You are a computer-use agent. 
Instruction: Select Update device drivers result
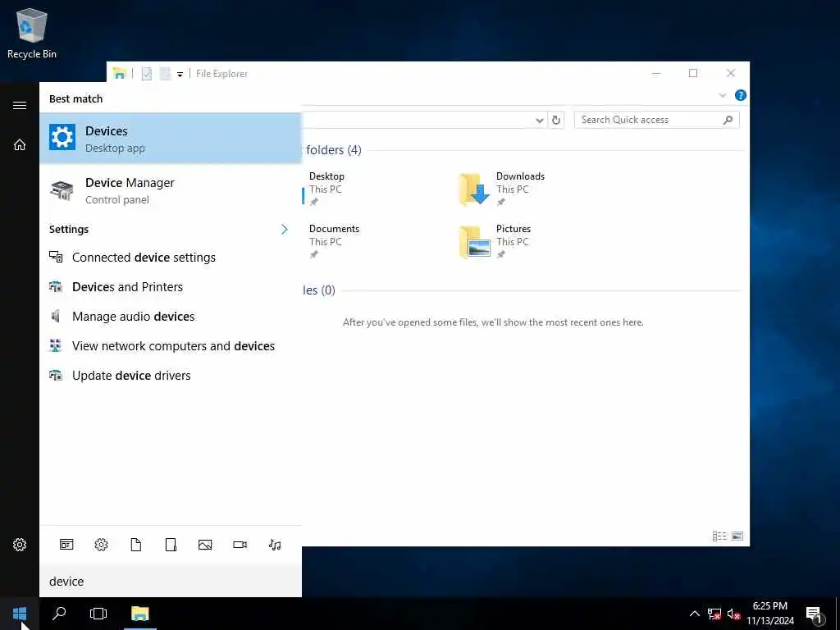pos(171,376)
